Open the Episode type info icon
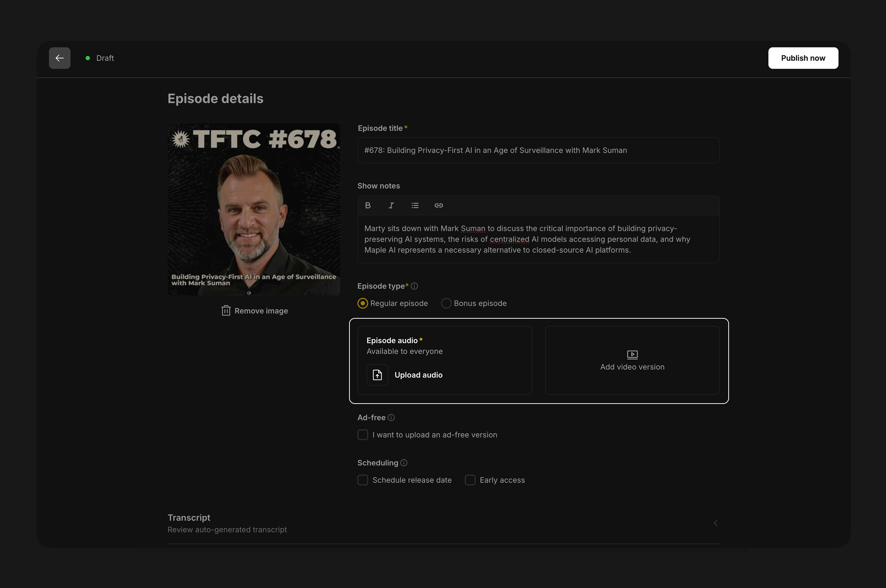This screenshot has width=886, height=588. click(x=414, y=286)
